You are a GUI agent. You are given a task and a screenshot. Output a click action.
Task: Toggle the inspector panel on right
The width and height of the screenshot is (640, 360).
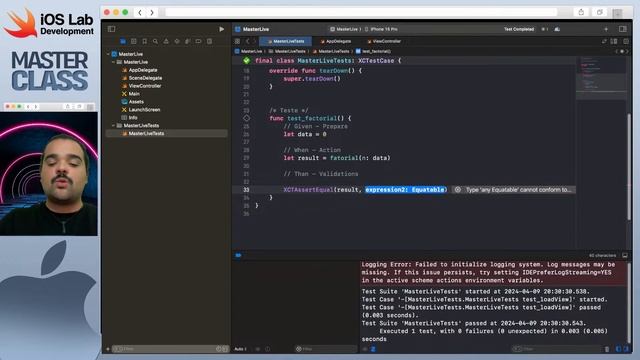click(622, 29)
